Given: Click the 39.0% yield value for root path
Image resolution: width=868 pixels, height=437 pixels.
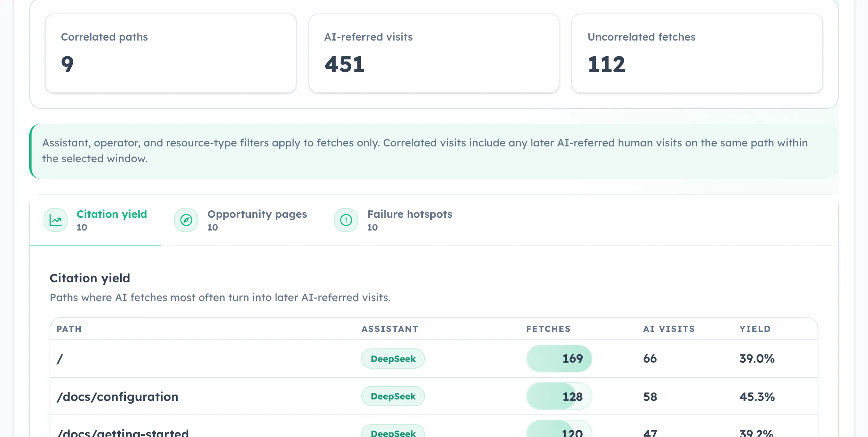Looking at the screenshot, I should [756, 359].
